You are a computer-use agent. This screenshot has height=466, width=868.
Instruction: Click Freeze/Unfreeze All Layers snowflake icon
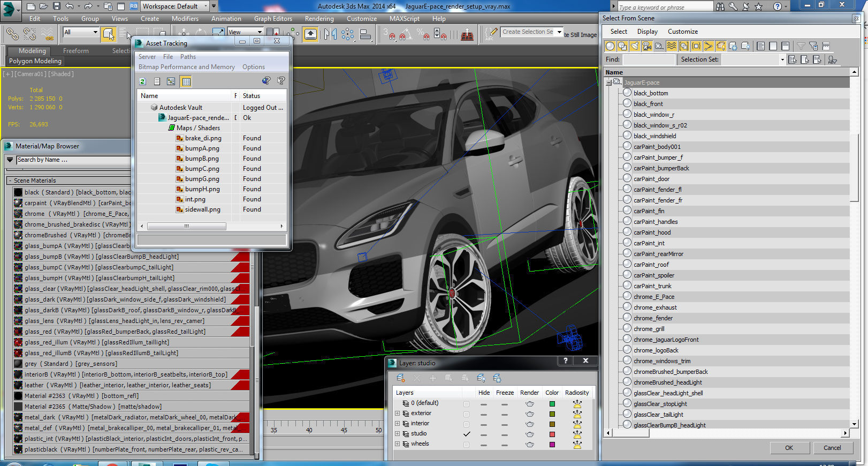pyautogui.click(x=497, y=378)
